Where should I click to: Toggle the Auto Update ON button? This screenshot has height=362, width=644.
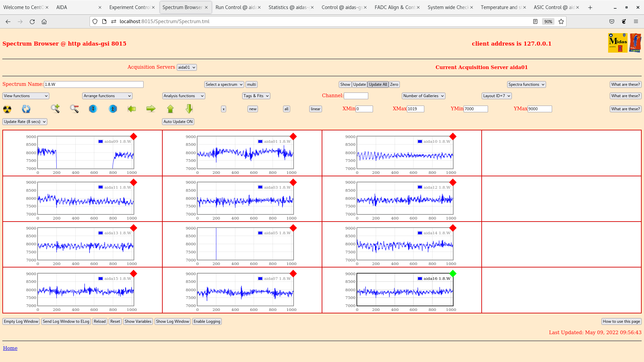click(178, 122)
